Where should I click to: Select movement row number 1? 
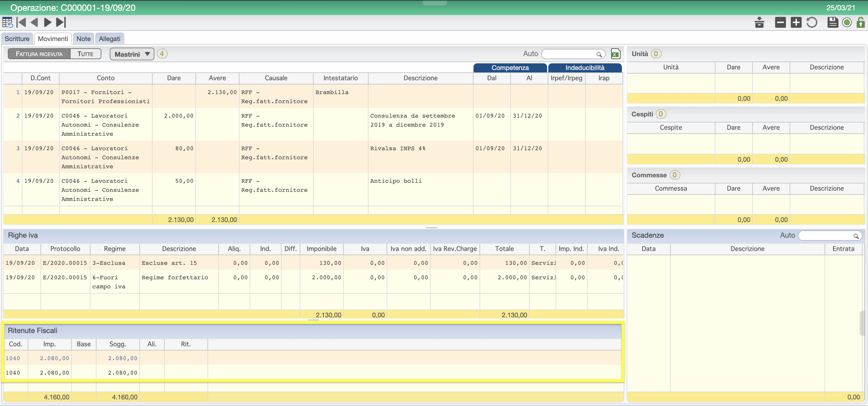pyautogui.click(x=18, y=92)
